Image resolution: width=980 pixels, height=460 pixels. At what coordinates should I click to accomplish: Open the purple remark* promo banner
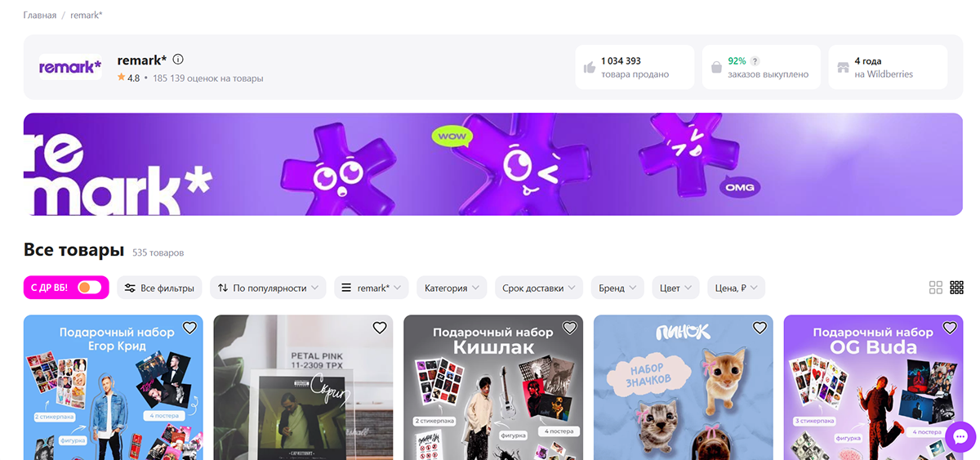(x=492, y=164)
